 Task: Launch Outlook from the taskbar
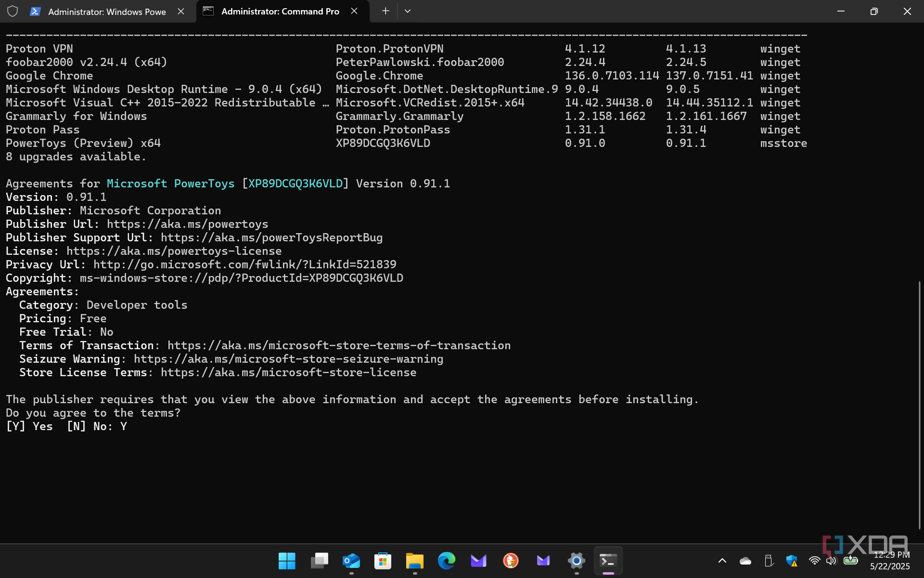351,561
